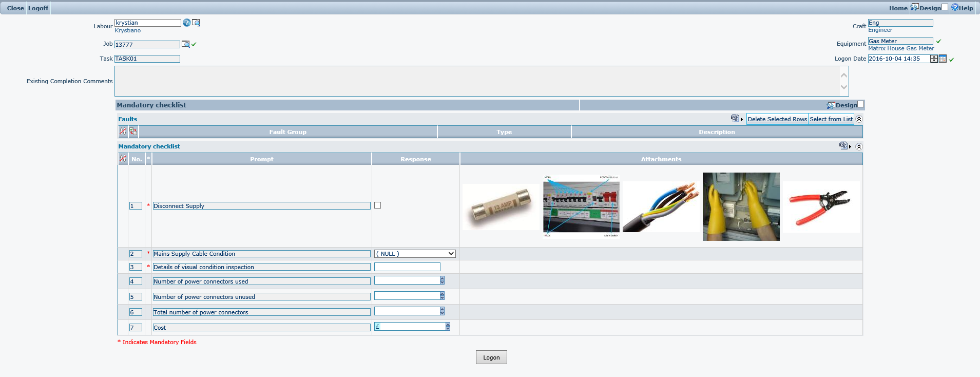
Task: Click the clear sort icon in Faults grid
Action: pyautogui.click(x=123, y=131)
